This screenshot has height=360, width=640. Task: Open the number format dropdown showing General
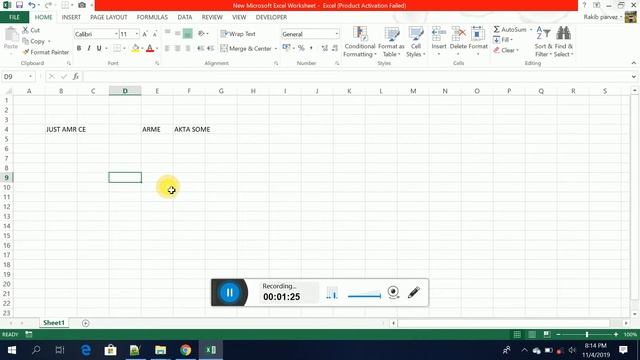(x=337, y=34)
